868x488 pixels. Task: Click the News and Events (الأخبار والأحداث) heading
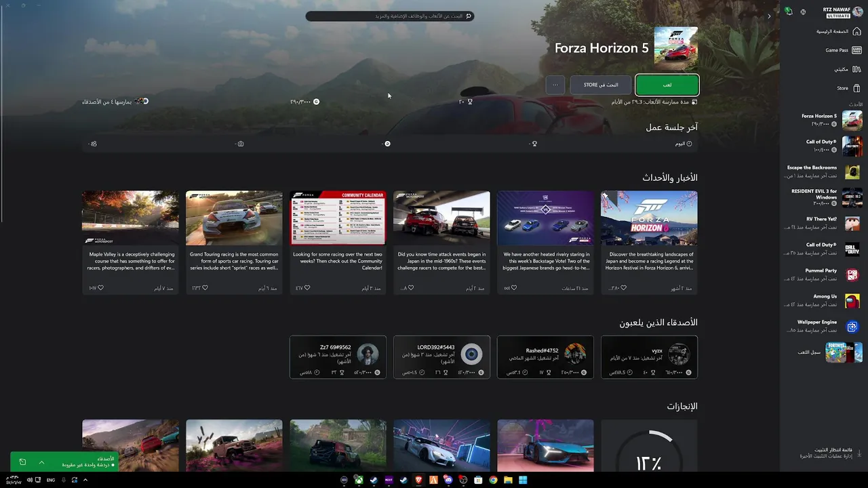pyautogui.click(x=670, y=178)
